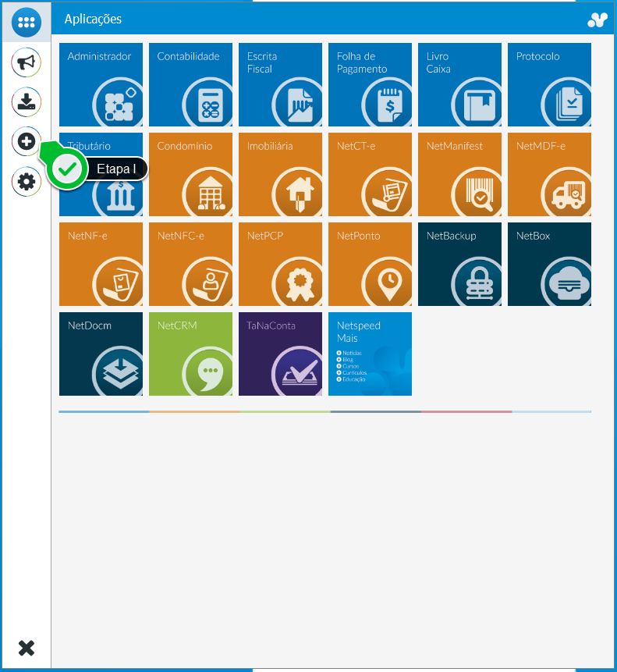Viewport: 617px width, 672px height.
Task: Open the Livro Caixa application
Action: pyautogui.click(x=460, y=84)
